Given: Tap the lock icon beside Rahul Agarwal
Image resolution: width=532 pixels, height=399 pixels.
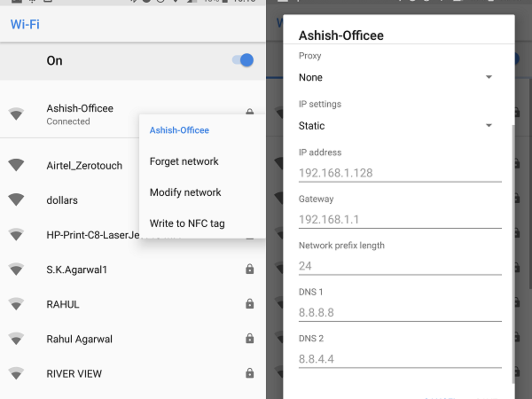Looking at the screenshot, I should pos(250,338).
